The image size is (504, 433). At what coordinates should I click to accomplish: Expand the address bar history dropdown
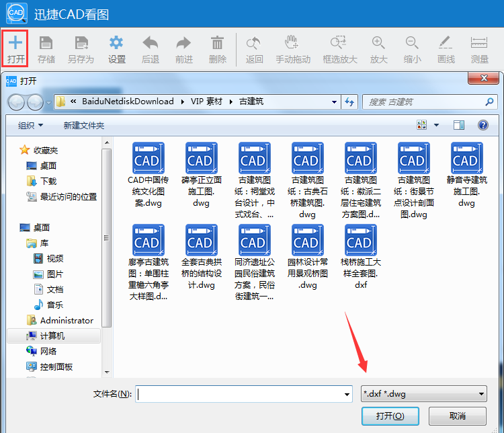[334, 102]
